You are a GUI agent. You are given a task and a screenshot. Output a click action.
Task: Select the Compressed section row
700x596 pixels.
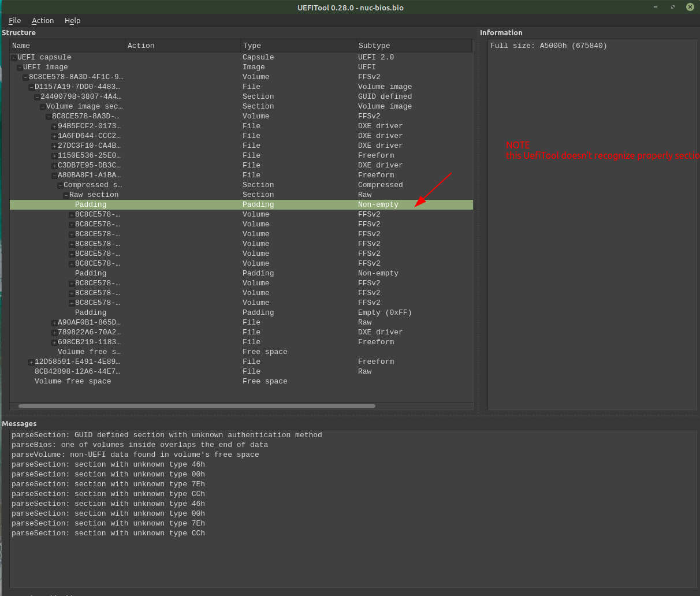(241, 185)
